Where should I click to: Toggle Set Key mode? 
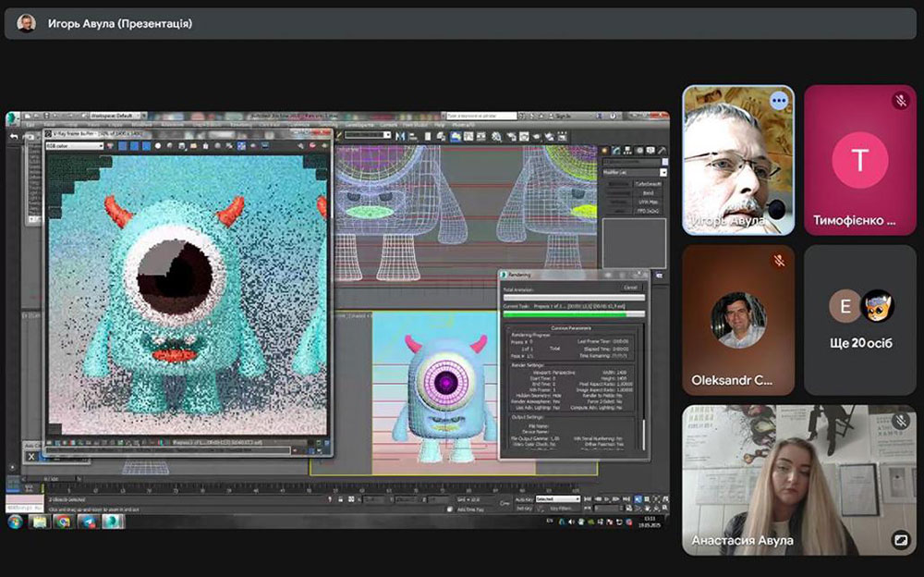click(x=523, y=508)
